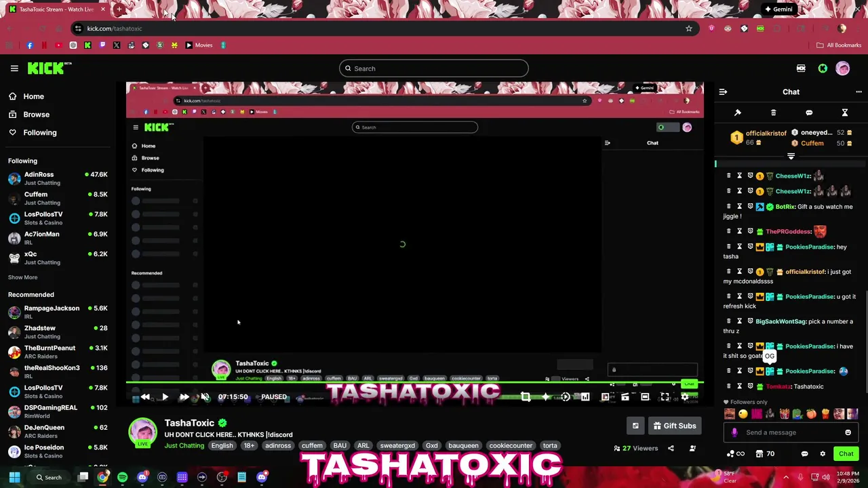This screenshot has width=868, height=488.
Task: Enter fullscreen mode in the player
Action: click(x=665, y=397)
